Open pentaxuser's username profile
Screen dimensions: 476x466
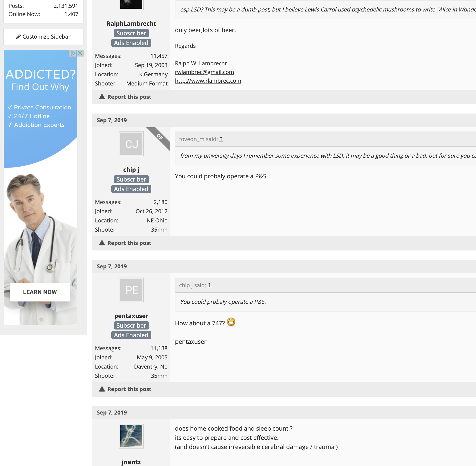coord(131,316)
